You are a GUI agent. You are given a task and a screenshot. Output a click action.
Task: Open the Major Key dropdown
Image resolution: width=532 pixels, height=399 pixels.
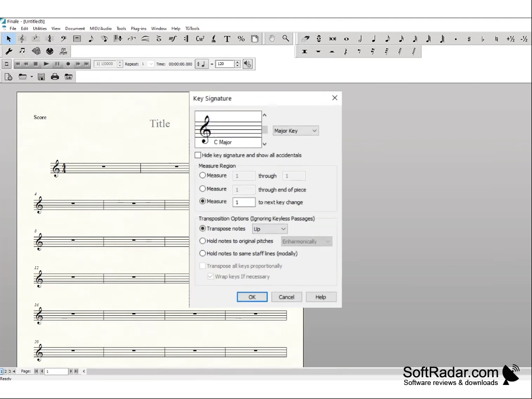(x=295, y=131)
